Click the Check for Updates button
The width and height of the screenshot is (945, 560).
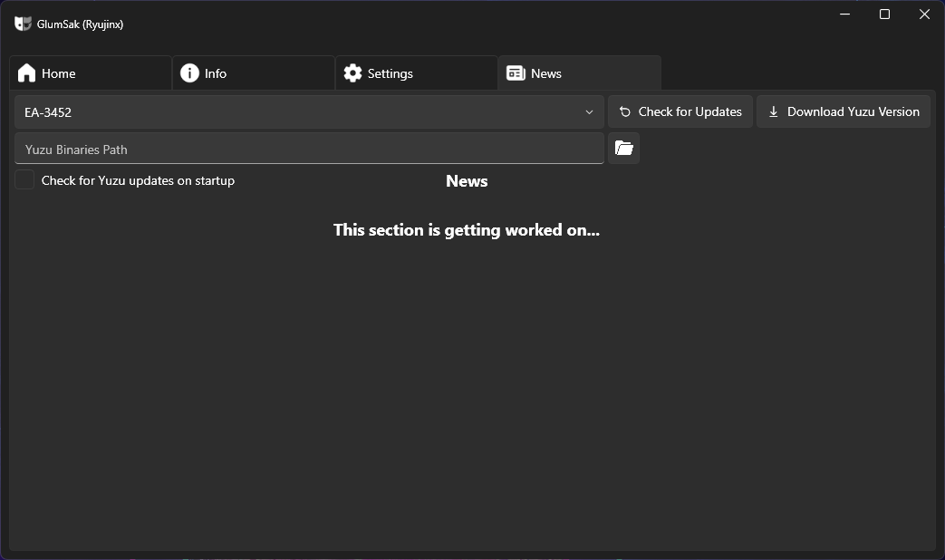pos(680,111)
